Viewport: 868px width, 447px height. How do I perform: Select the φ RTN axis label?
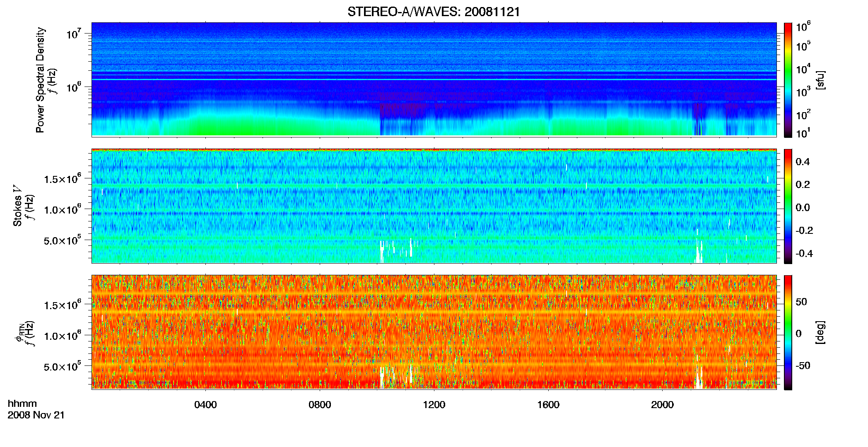point(19,333)
